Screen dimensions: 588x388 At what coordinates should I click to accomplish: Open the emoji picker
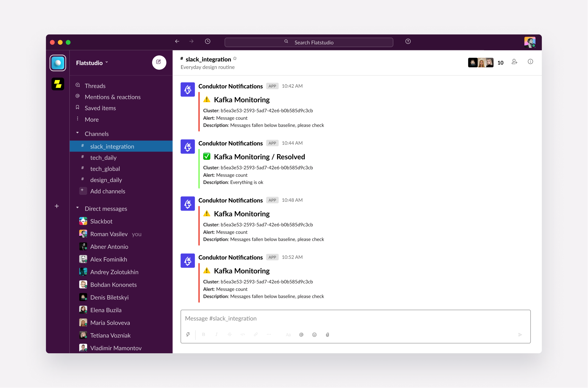click(x=315, y=335)
